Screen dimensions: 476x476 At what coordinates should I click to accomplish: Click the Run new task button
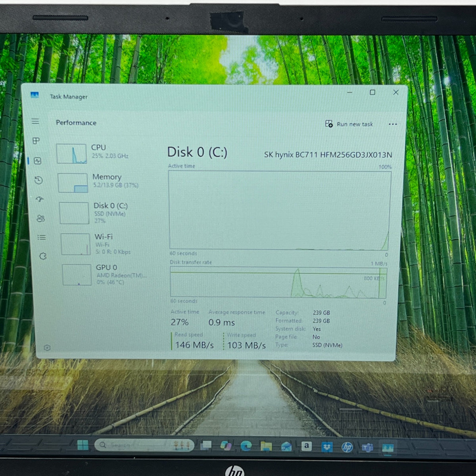coord(349,124)
